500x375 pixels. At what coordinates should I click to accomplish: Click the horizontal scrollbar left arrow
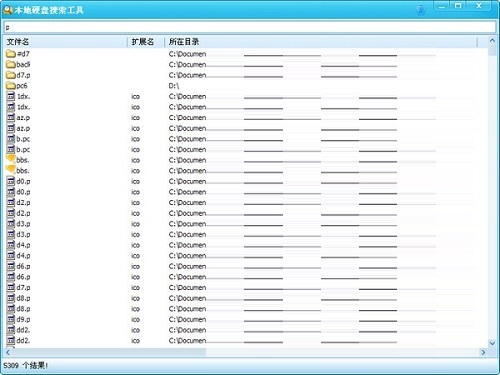click(8, 352)
